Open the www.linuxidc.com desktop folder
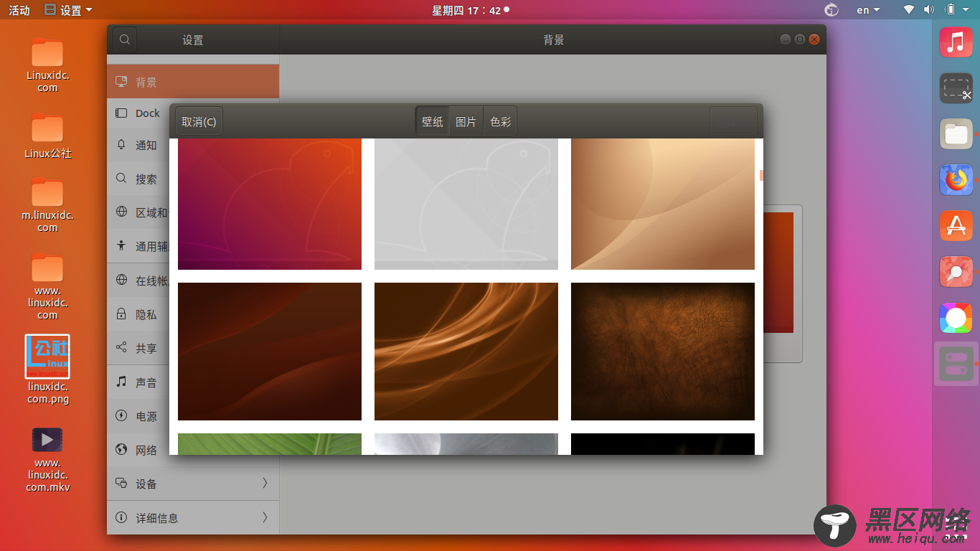The image size is (980, 551). click(47, 286)
